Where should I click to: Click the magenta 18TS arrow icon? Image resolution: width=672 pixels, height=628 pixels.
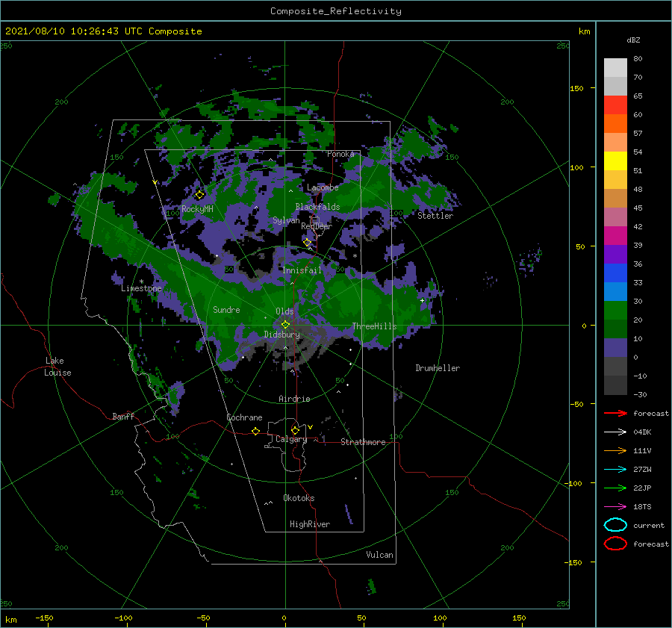pos(615,507)
